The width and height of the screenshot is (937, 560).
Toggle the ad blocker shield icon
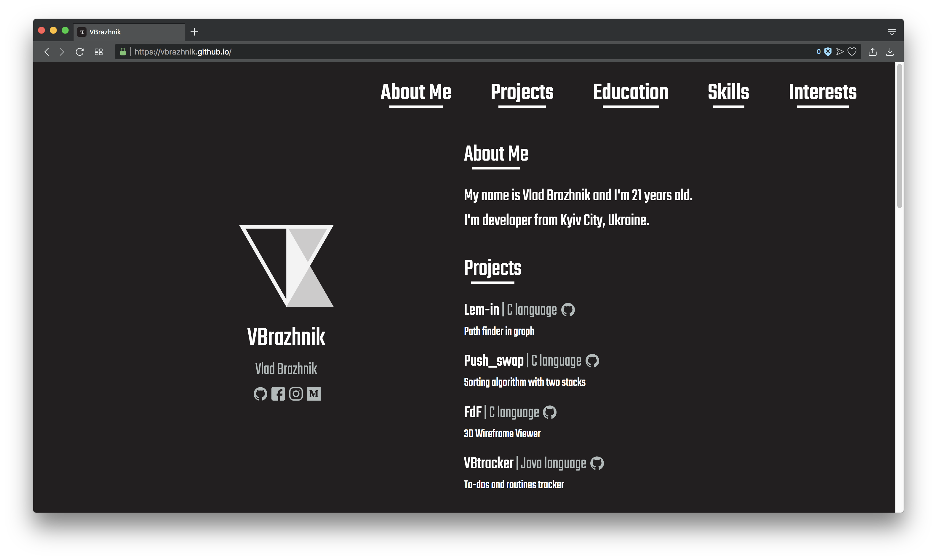click(x=828, y=52)
